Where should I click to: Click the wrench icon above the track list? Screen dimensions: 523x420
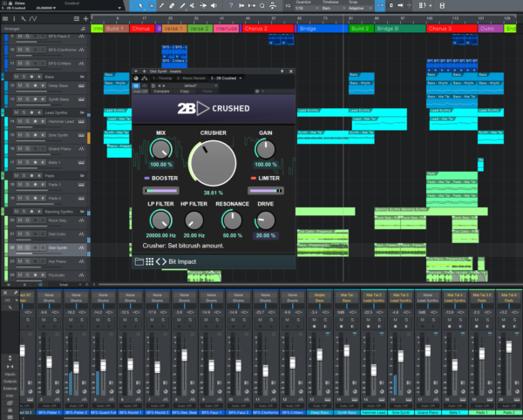point(23,18)
